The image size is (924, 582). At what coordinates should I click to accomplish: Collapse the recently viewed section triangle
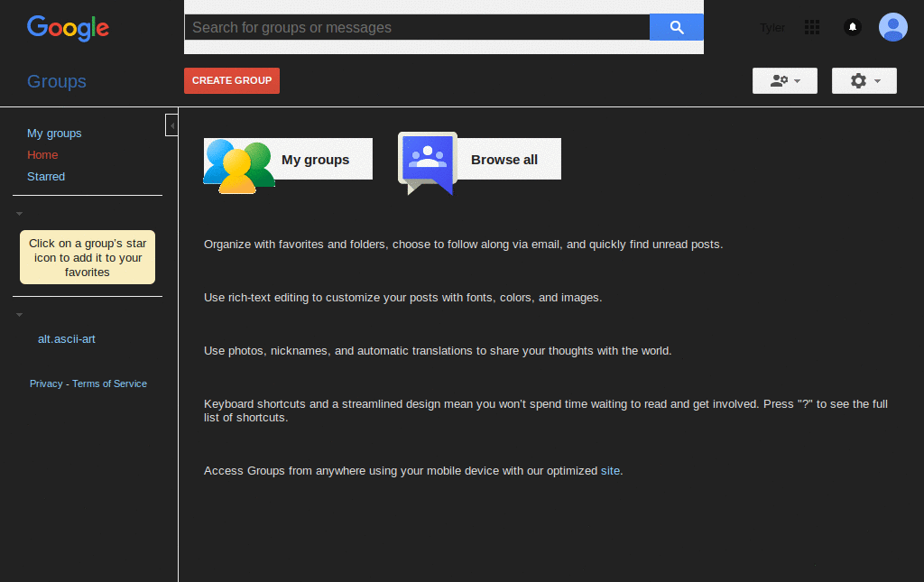pos(20,315)
